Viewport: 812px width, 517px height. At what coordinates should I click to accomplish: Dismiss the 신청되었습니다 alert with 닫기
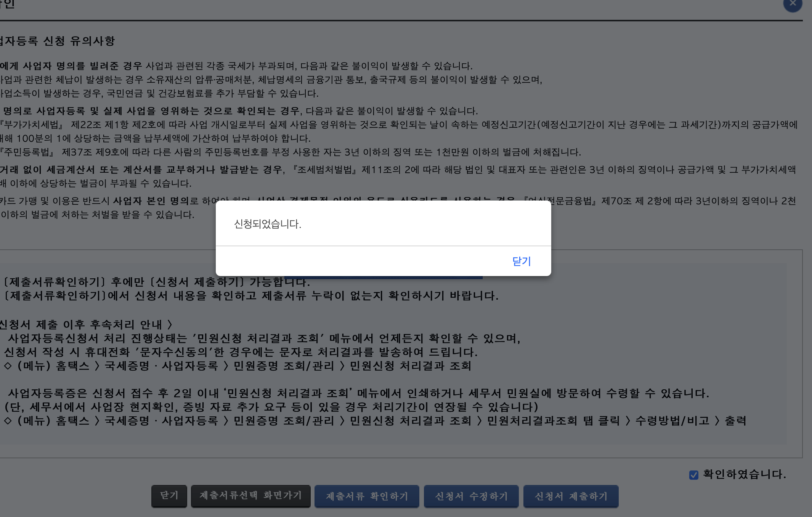pyautogui.click(x=521, y=261)
